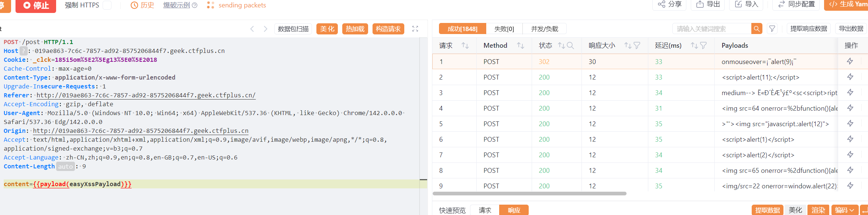Sort by the 请求 column arrows
The height and width of the screenshot is (215, 868).
pos(465,46)
